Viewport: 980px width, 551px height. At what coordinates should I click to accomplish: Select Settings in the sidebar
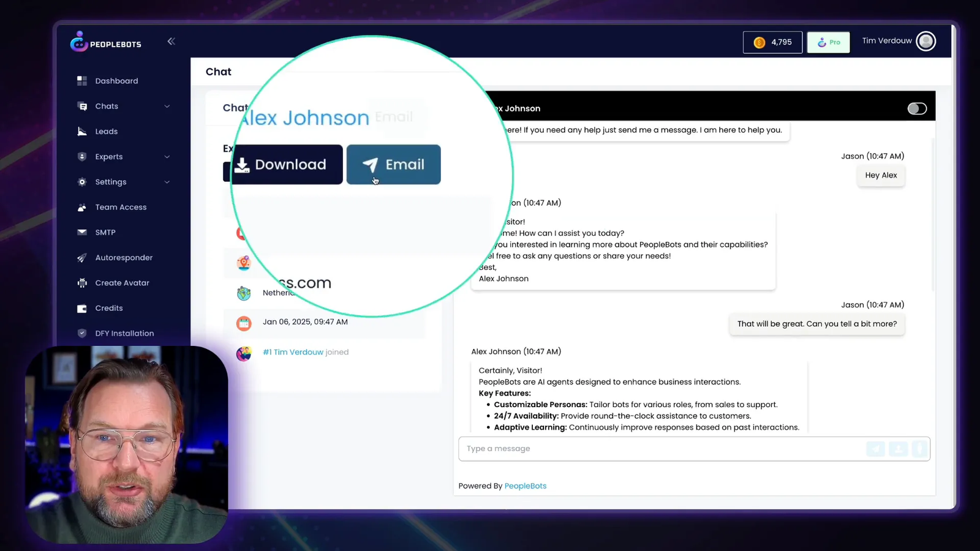pyautogui.click(x=111, y=182)
